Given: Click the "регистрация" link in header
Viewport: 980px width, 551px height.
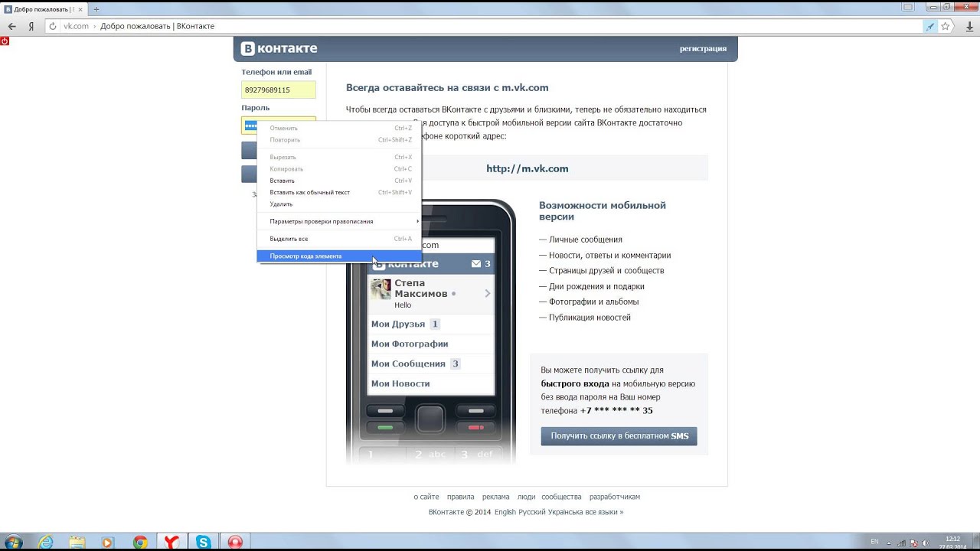Looking at the screenshot, I should point(703,49).
